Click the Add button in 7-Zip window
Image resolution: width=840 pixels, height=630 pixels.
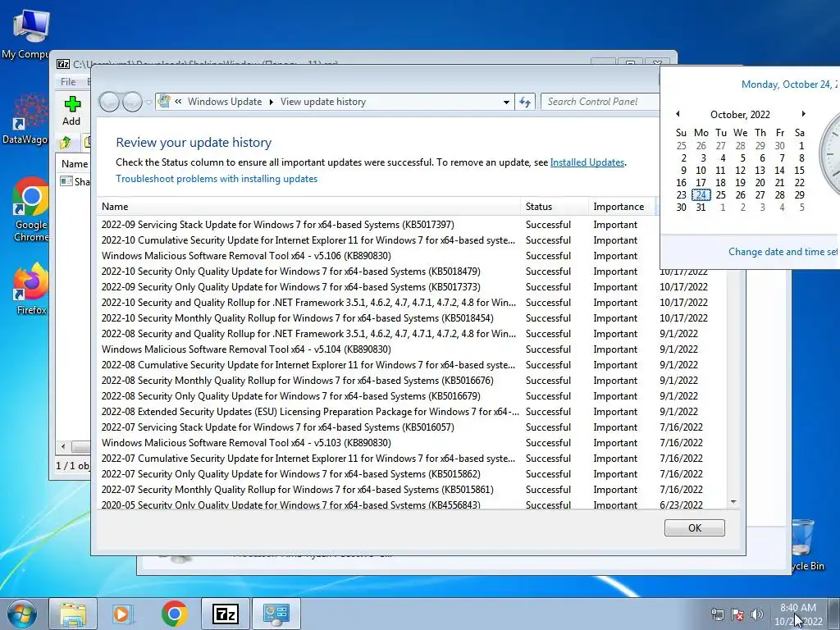(72, 111)
